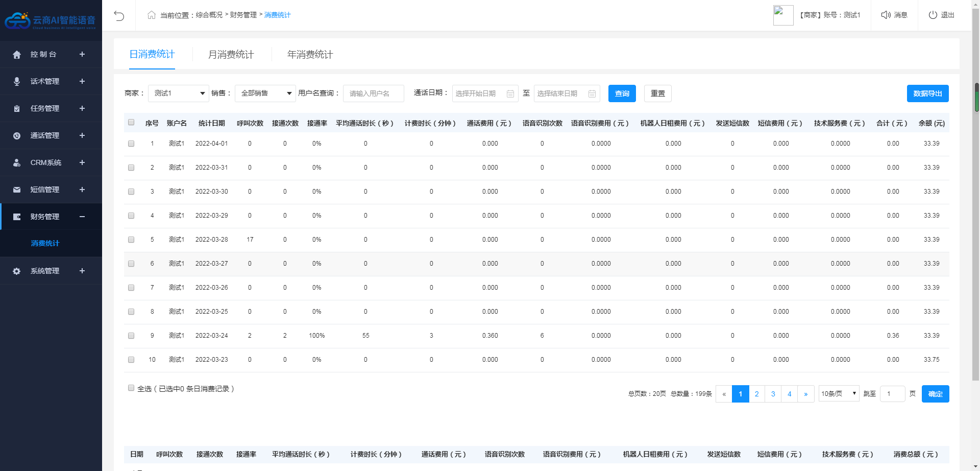This screenshot has width=980, height=471.
Task: Click the calendar icon in start date field
Action: [510, 94]
